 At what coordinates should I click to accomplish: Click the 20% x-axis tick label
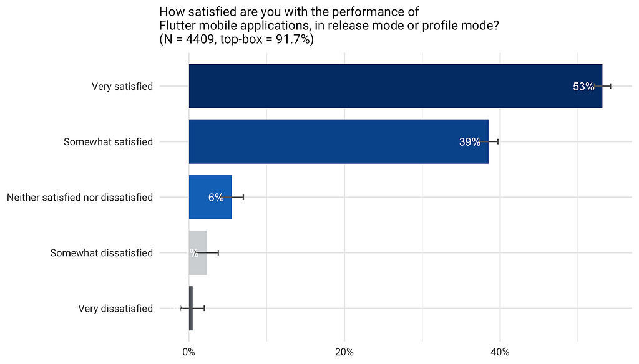344,352
